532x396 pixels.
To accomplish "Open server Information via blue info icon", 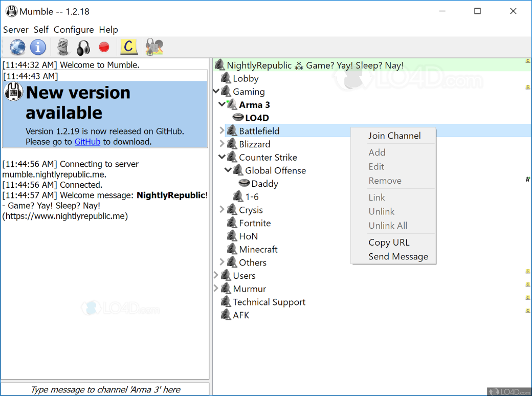I will coord(38,47).
